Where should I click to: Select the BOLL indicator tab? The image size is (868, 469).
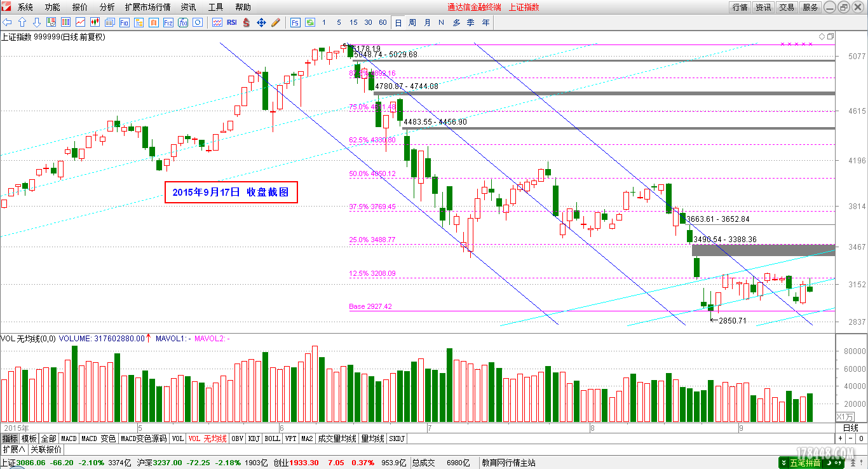273,438
